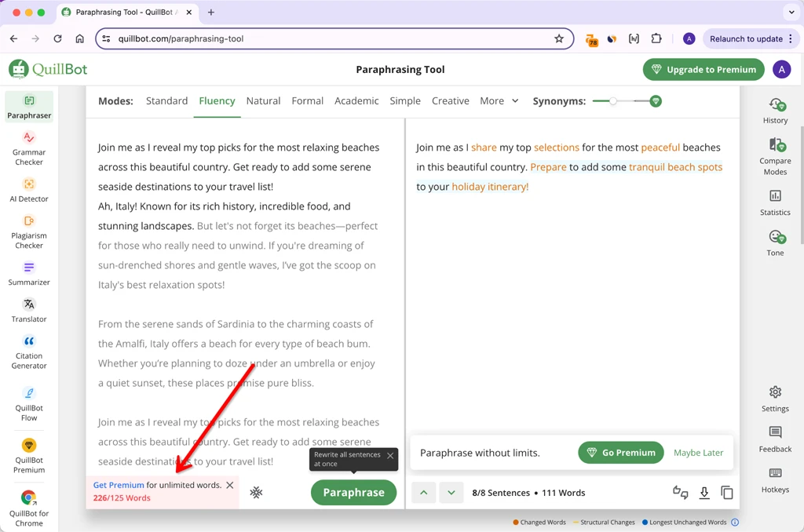Viewport: 804px width, 532px height.
Task: Bookmark this page with star icon
Action: tap(559, 38)
